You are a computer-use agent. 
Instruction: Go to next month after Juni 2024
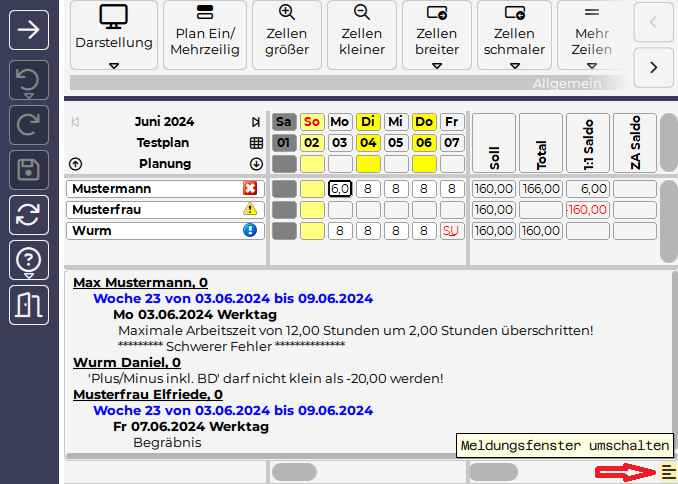(256, 122)
